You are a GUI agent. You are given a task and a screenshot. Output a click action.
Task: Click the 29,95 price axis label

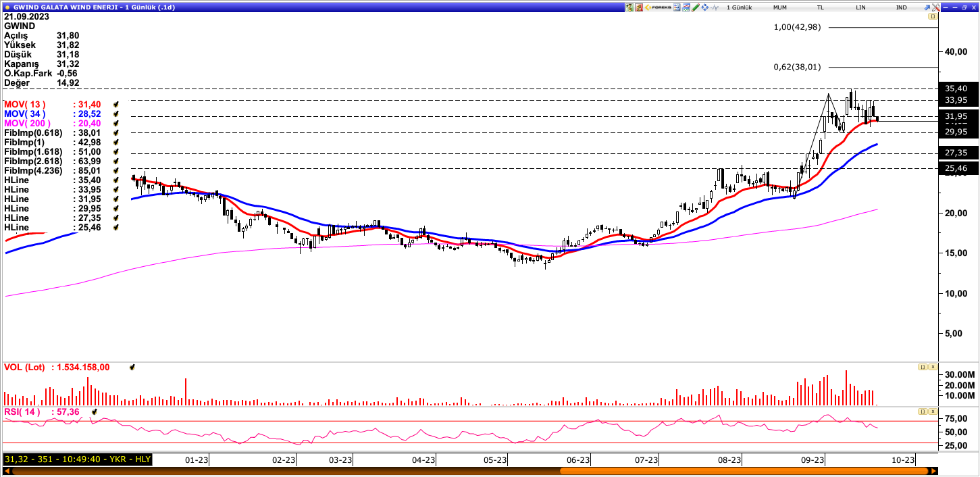[x=956, y=132]
